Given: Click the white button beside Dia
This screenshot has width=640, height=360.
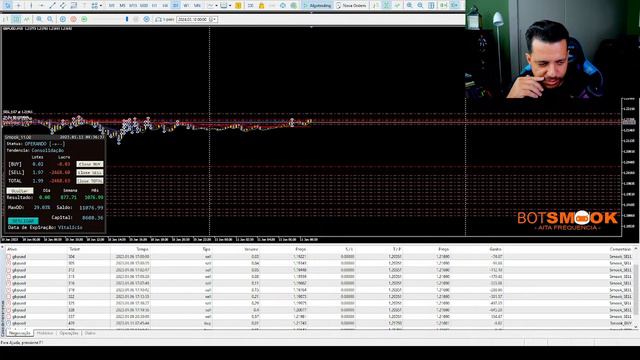Looking at the screenshot, I should [20, 191].
